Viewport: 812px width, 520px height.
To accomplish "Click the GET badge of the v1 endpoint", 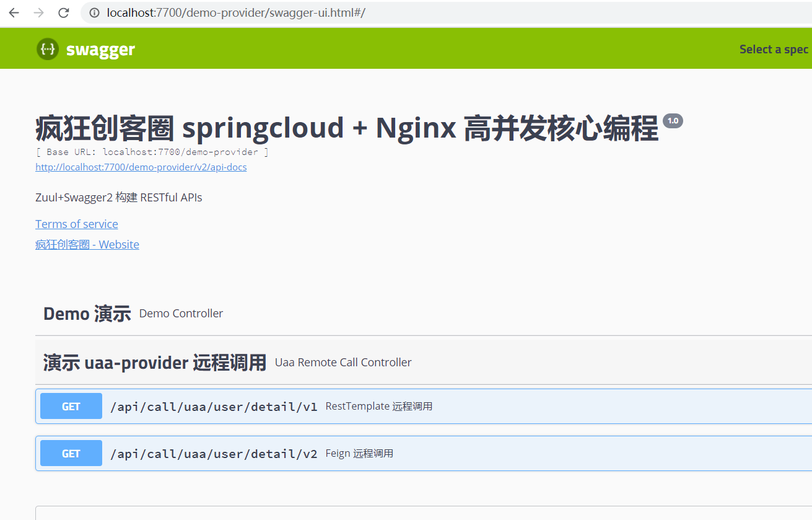I will [x=71, y=407].
